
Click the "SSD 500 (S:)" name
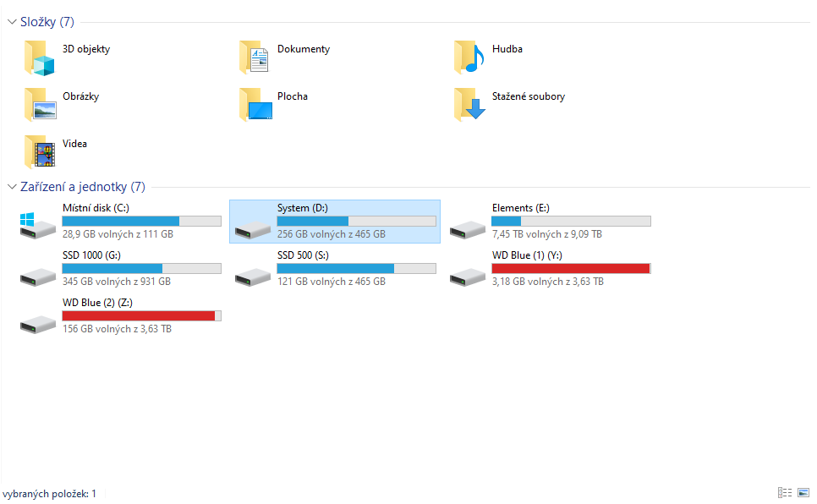[303, 255]
